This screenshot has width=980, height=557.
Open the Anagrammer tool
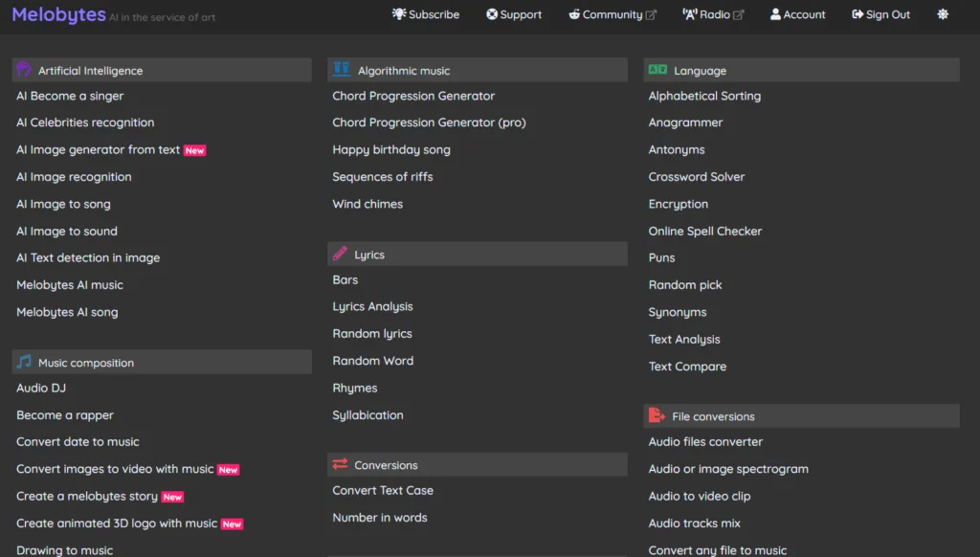pos(685,123)
